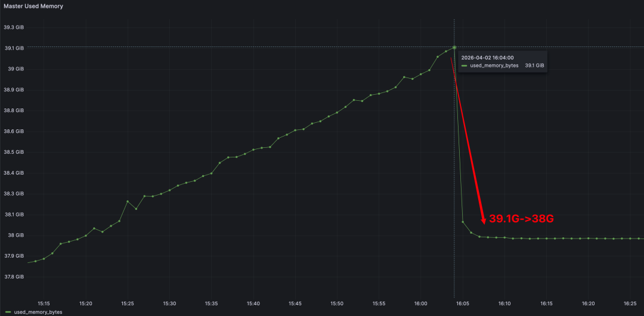The height and width of the screenshot is (316, 644).
Task: Click the red arrow's arrowhead tip
Action: 483,222
